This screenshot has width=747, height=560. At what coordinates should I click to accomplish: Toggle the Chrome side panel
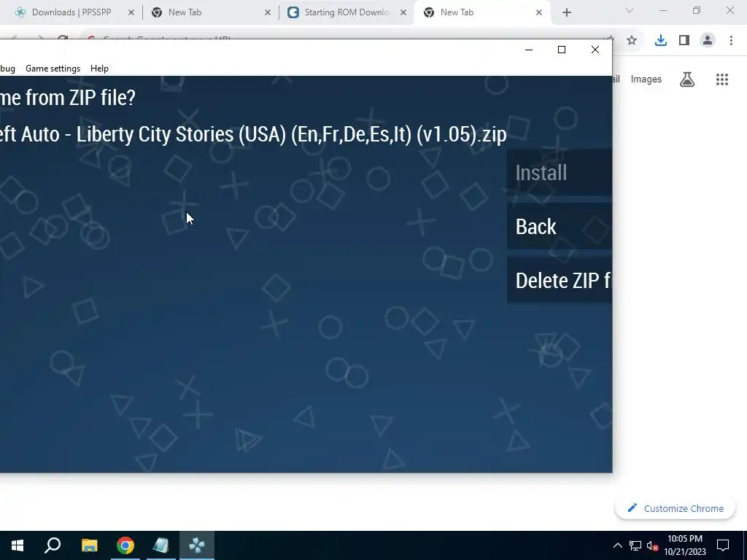click(x=684, y=41)
